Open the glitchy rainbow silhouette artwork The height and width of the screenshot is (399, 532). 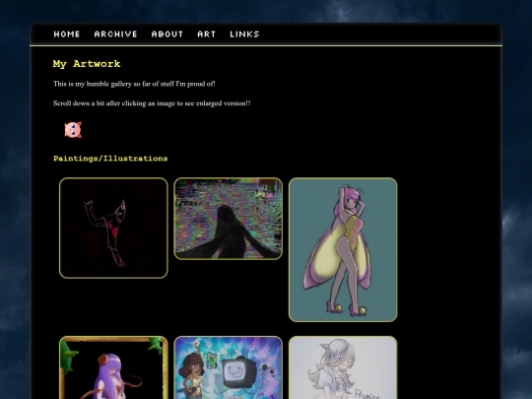[228, 219]
